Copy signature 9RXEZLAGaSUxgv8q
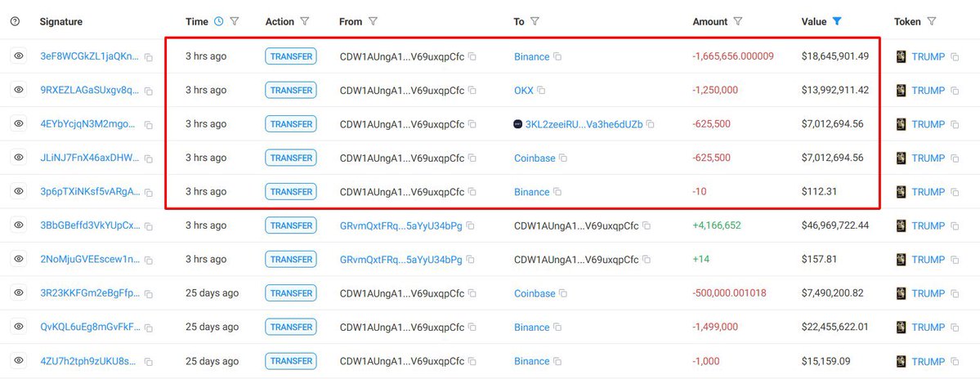980x379 pixels. [x=149, y=91]
